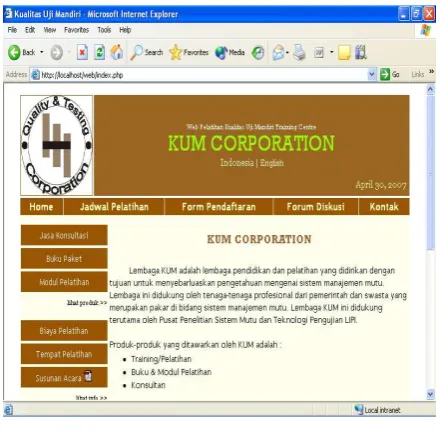
Task: Click the Modul Pelatihan sidebar button
Action: (x=64, y=282)
